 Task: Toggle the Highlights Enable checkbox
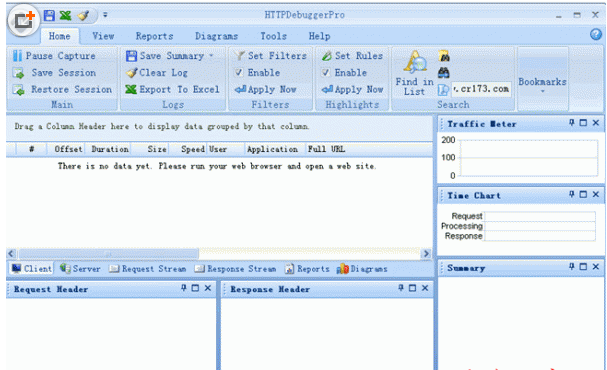326,72
